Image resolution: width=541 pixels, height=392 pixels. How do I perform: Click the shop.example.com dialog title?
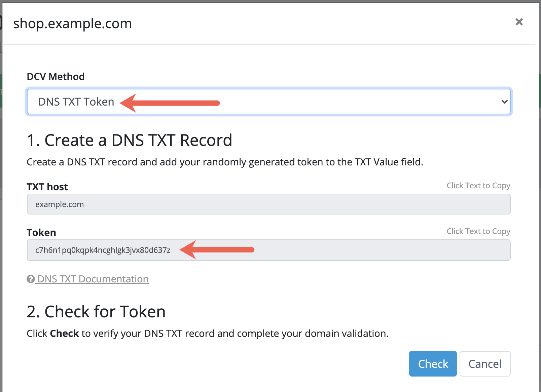pyautogui.click(x=72, y=24)
